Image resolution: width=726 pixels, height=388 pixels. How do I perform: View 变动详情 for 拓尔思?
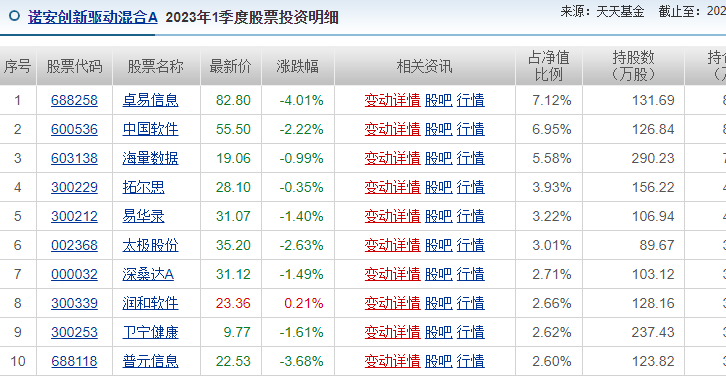(x=392, y=187)
